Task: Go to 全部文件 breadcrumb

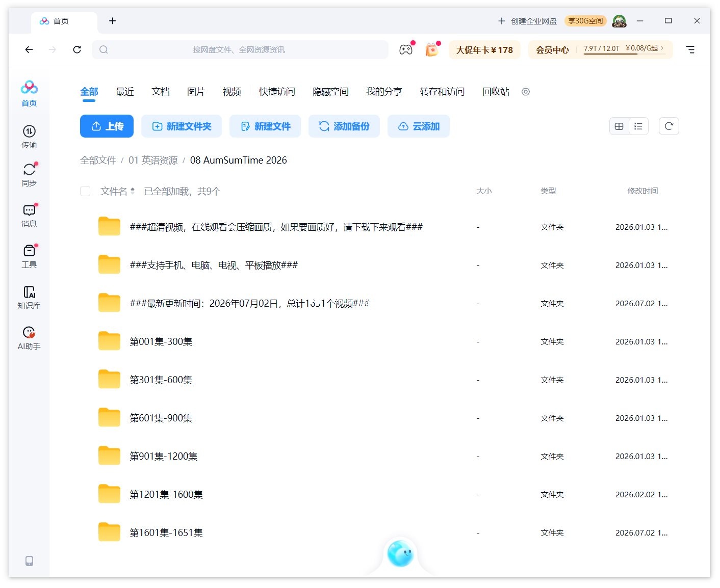Action: point(98,161)
